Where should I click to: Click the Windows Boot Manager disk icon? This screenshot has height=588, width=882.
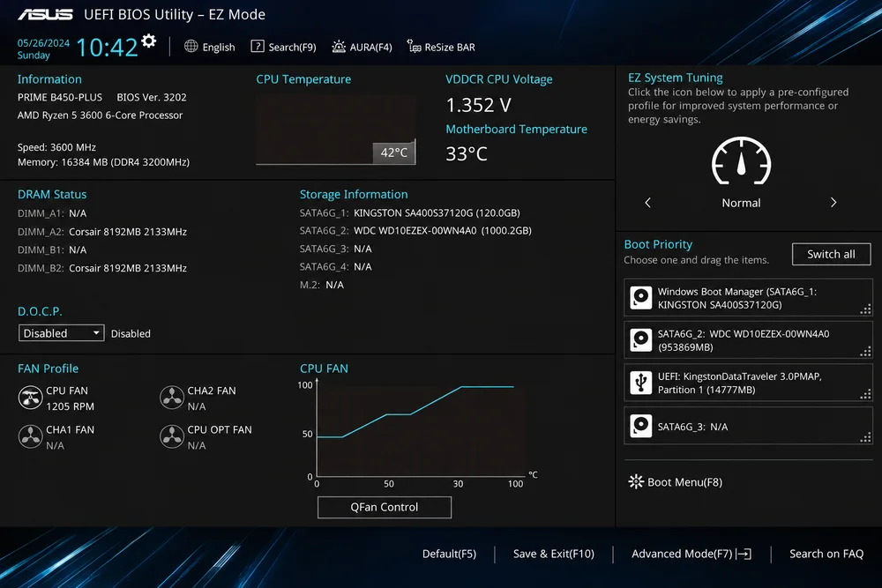(x=640, y=298)
